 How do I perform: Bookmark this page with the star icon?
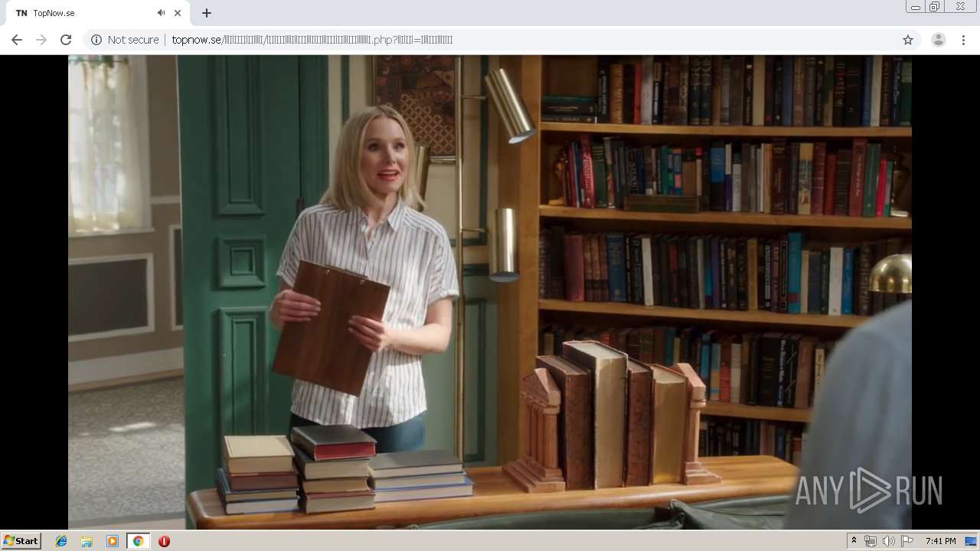tap(908, 40)
